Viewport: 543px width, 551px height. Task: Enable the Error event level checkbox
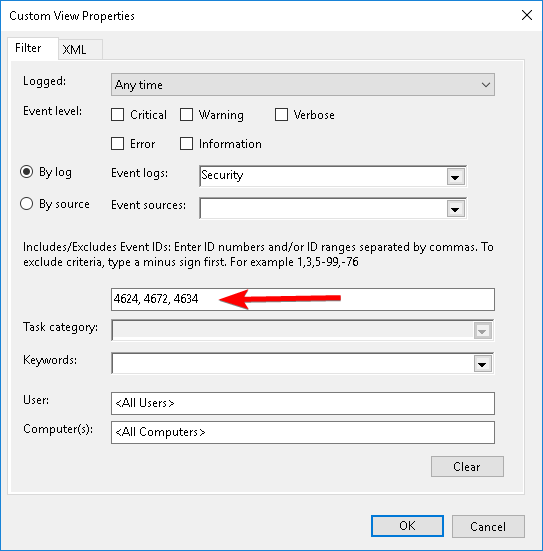point(117,144)
